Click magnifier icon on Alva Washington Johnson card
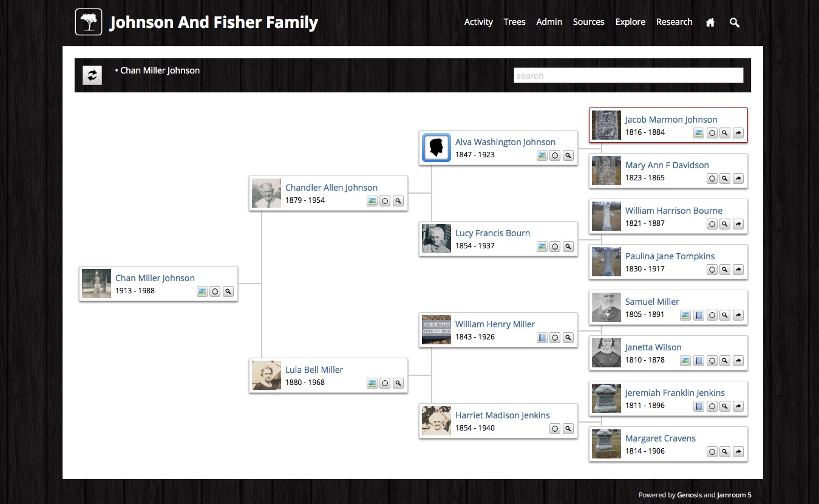The height and width of the screenshot is (504, 819). (x=568, y=155)
